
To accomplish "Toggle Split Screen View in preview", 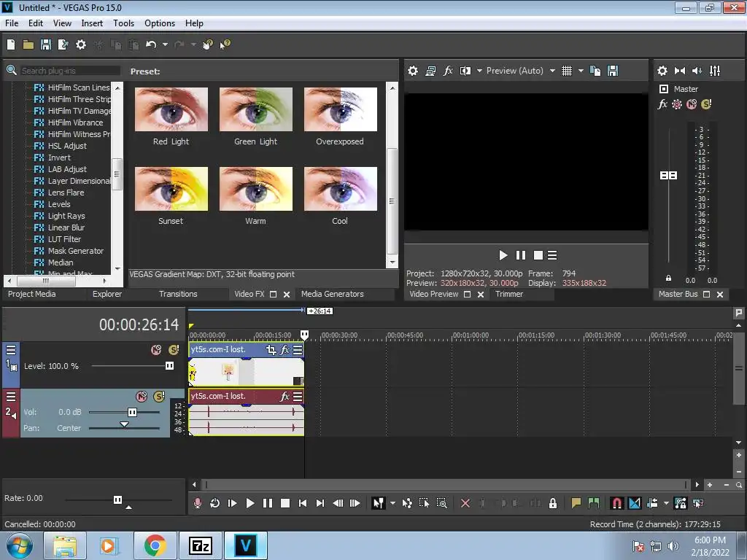I will 465,71.
